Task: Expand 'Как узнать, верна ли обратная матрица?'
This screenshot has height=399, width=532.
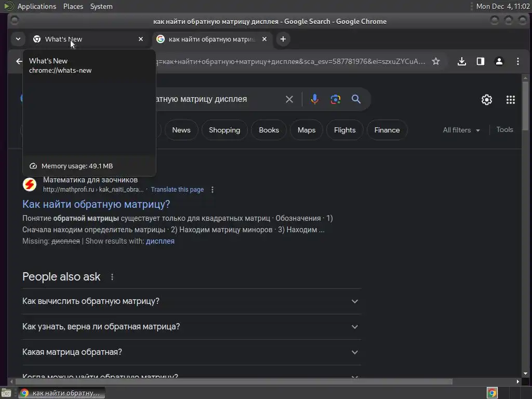Action: click(192, 327)
